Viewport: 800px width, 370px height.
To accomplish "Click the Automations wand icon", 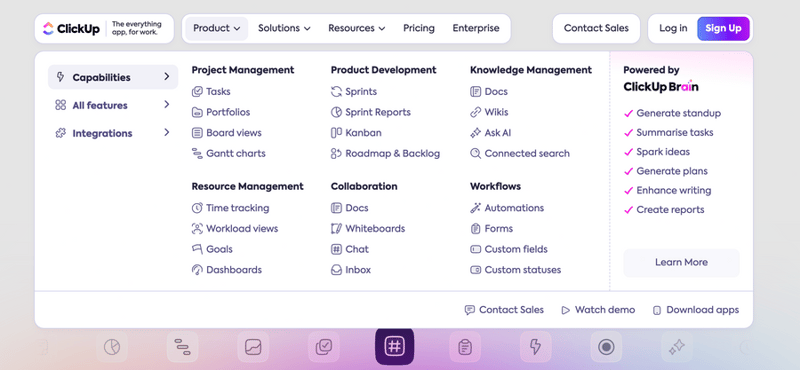I will click(x=476, y=208).
